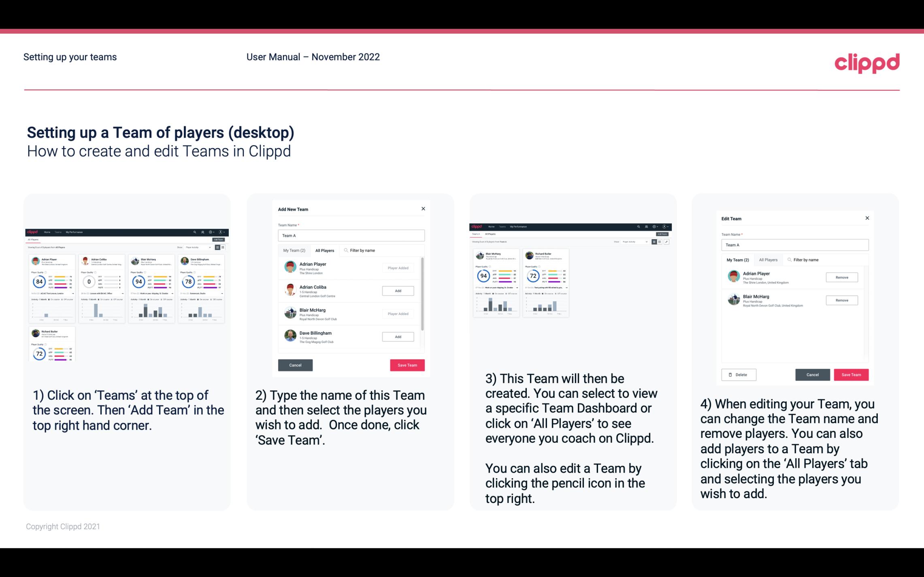Click the Delete icon in Edit Team panel
Screen dimensions: 924x577
click(737, 374)
